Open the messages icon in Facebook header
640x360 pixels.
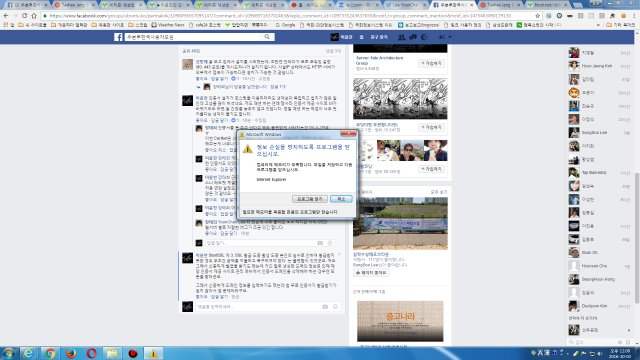[413, 37]
